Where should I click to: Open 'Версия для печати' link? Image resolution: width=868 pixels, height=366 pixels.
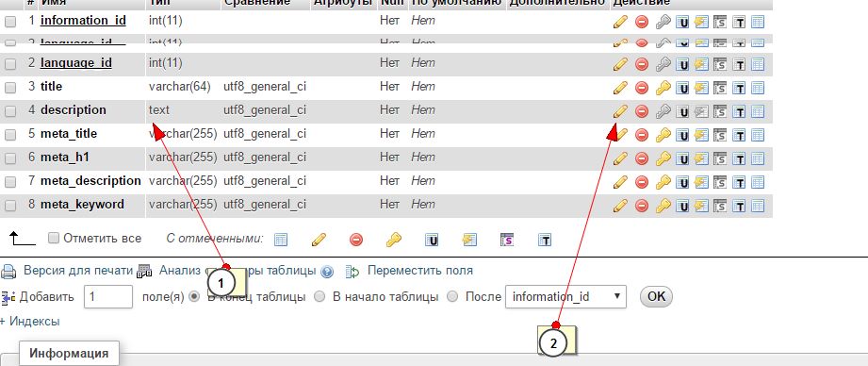click(78, 271)
